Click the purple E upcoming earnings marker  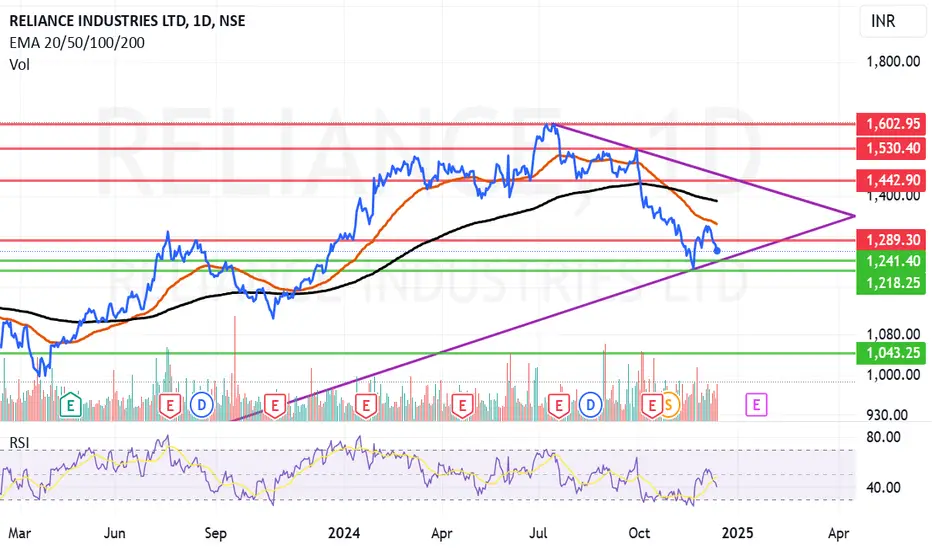point(756,405)
